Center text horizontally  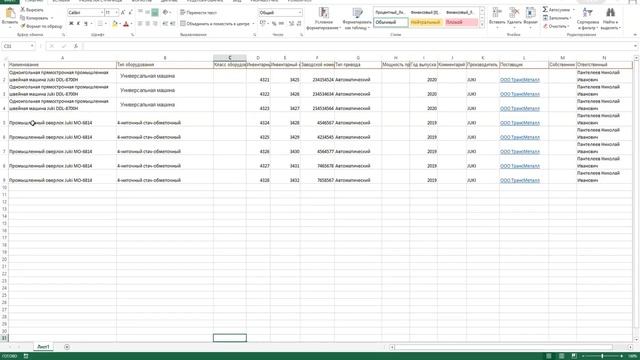[x=147, y=24]
